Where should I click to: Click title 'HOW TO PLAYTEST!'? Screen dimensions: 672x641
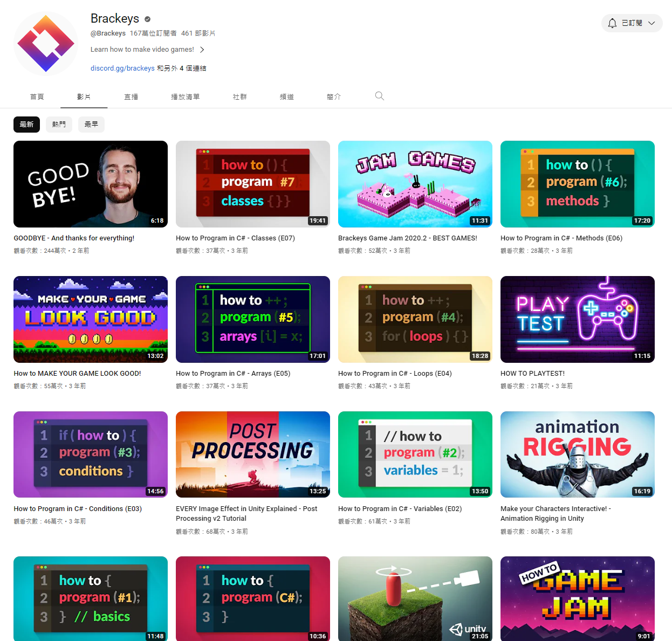pos(533,374)
